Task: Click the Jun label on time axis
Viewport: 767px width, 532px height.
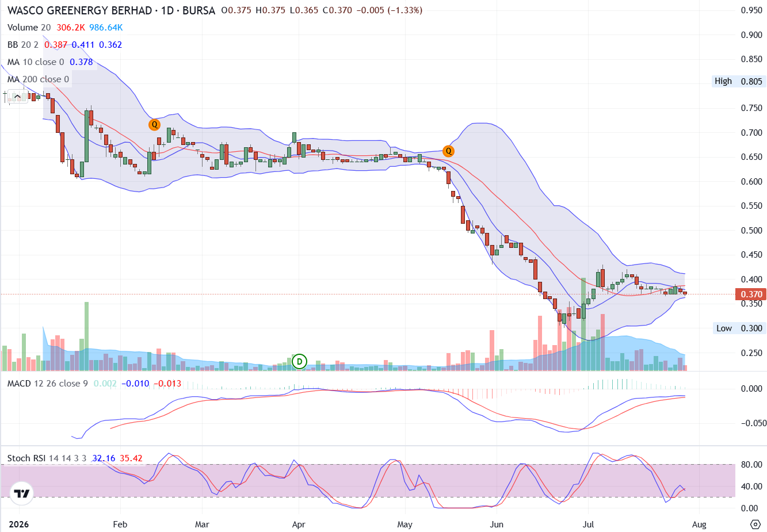Action: point(497,525)
